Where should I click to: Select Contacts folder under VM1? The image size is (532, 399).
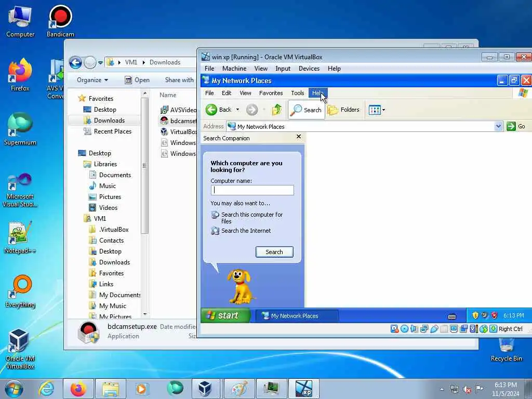pyautogui.click(x=106, y=240)
